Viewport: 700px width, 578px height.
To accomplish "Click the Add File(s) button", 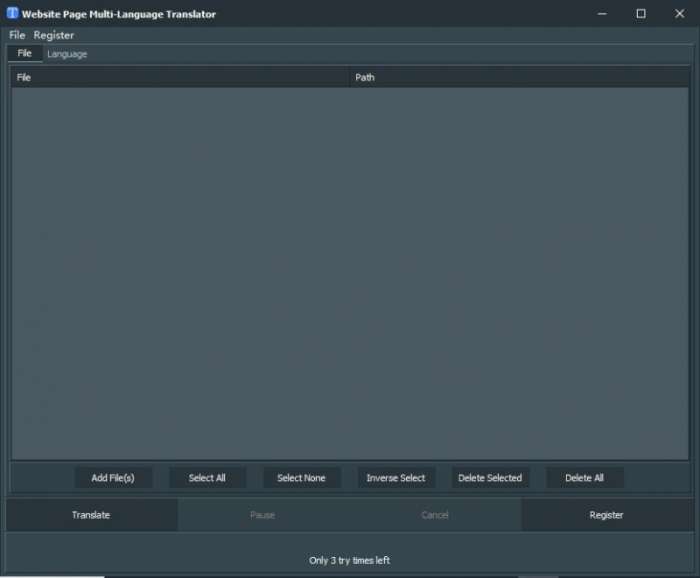I will coord(113,478).
